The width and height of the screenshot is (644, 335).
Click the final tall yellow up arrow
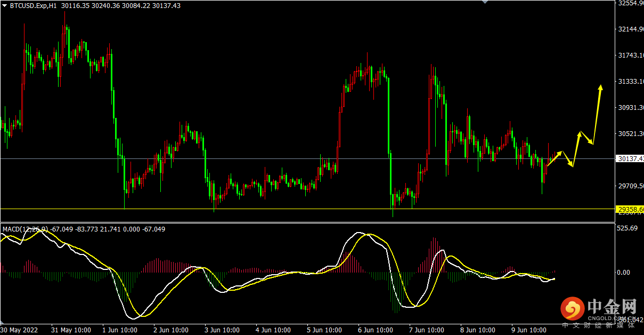pos(598,115)
